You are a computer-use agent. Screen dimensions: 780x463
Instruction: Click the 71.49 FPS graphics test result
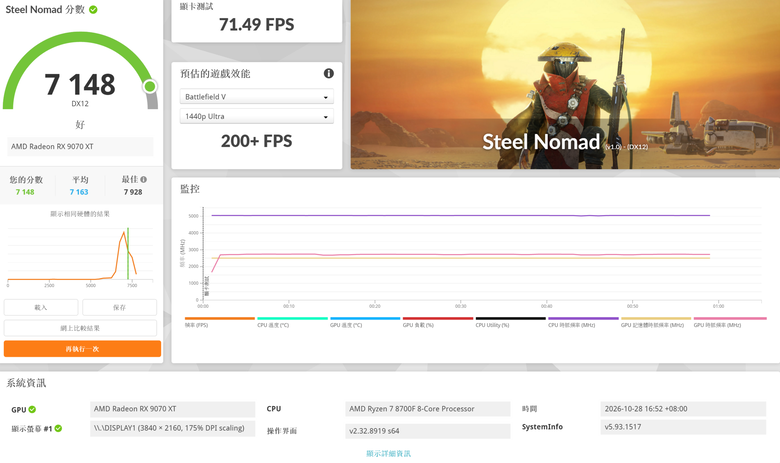(257, 24)
